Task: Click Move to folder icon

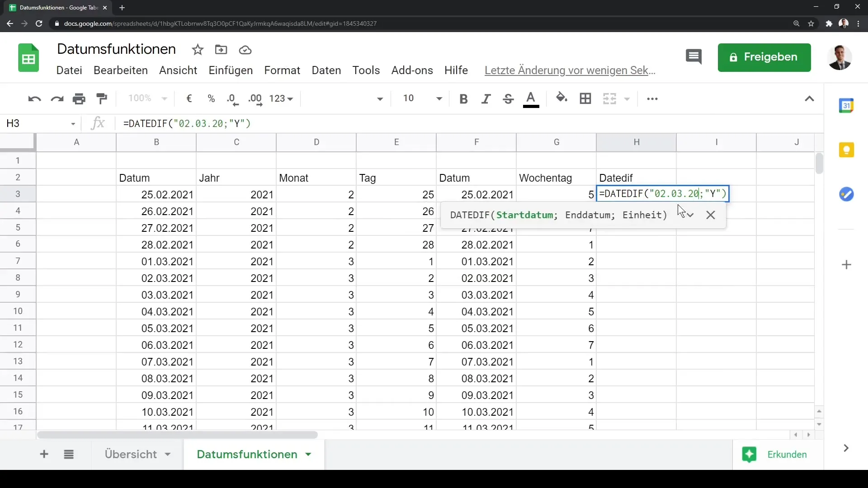Action: pos(221,50)
